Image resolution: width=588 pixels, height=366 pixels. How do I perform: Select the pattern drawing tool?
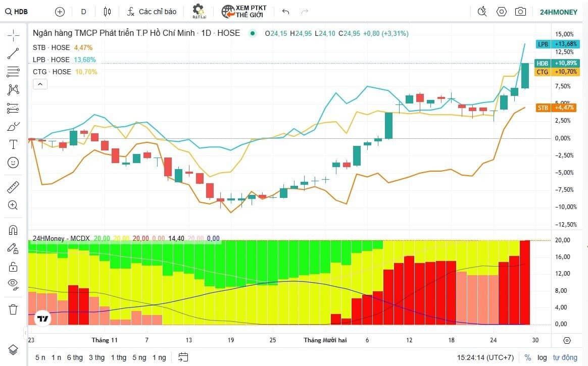[13, 89]
